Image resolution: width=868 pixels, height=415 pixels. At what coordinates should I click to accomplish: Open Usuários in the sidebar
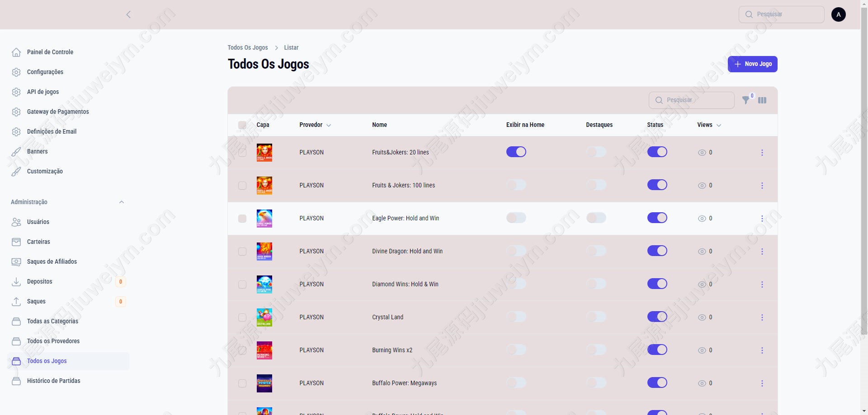(38, 222)
